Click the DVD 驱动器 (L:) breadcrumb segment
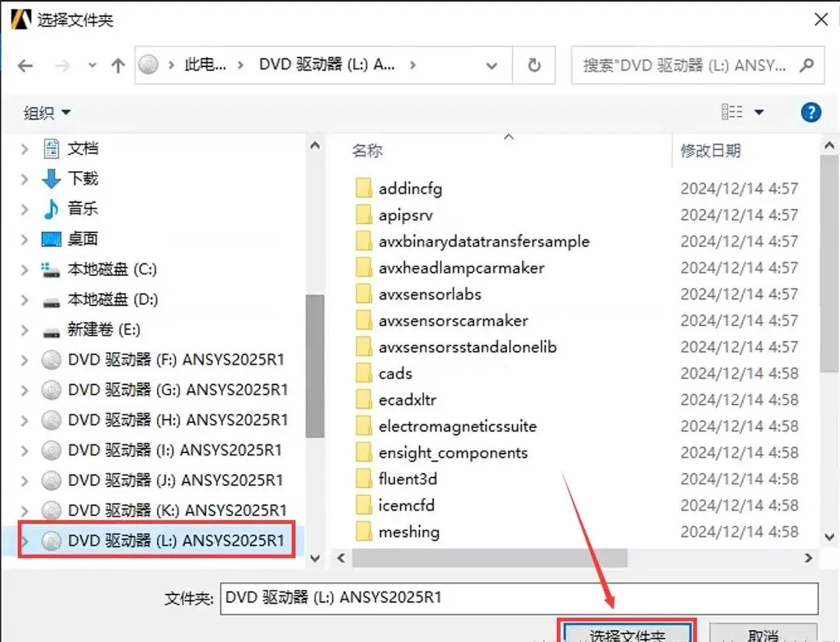Viewport: 840px width, 642px height. 327,65
